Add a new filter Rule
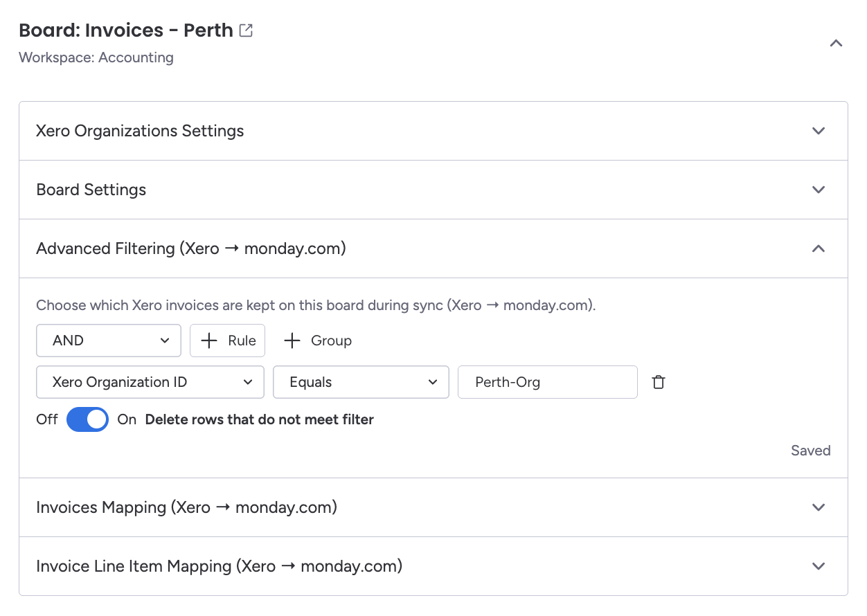The width and height of the screenshot is (867, 616). coord(228,341)
